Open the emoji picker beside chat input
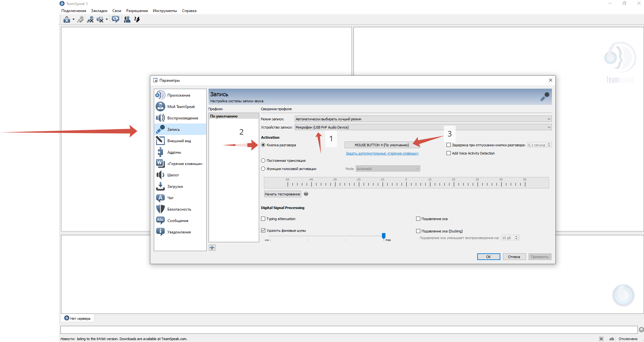Viewport: 644px width, 342px height. coord(641,330)
